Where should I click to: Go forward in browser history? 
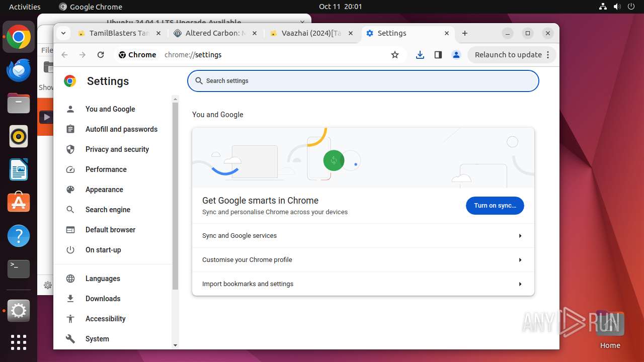83,55
